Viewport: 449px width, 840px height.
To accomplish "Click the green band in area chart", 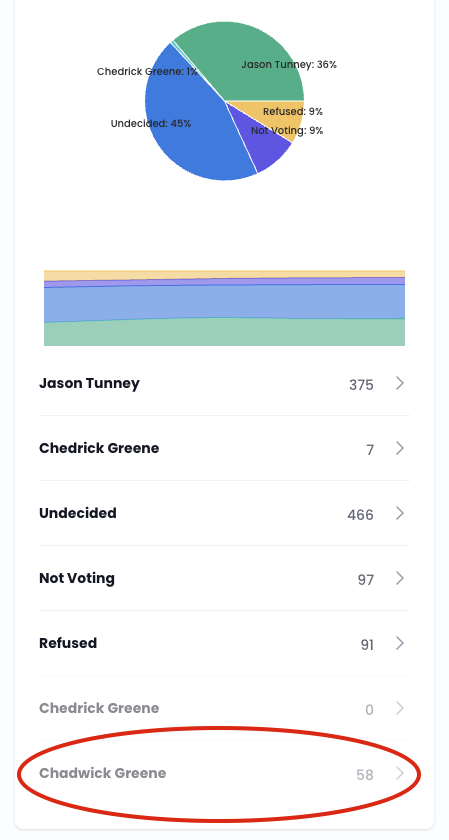I will (224, 332).
